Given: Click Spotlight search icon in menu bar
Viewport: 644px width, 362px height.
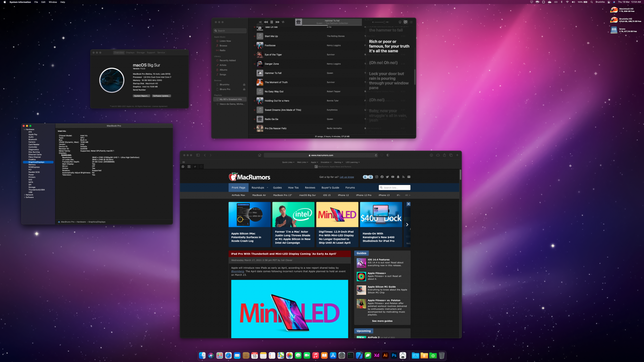Looking at the screenshot, I should click(x=592, y=2).
